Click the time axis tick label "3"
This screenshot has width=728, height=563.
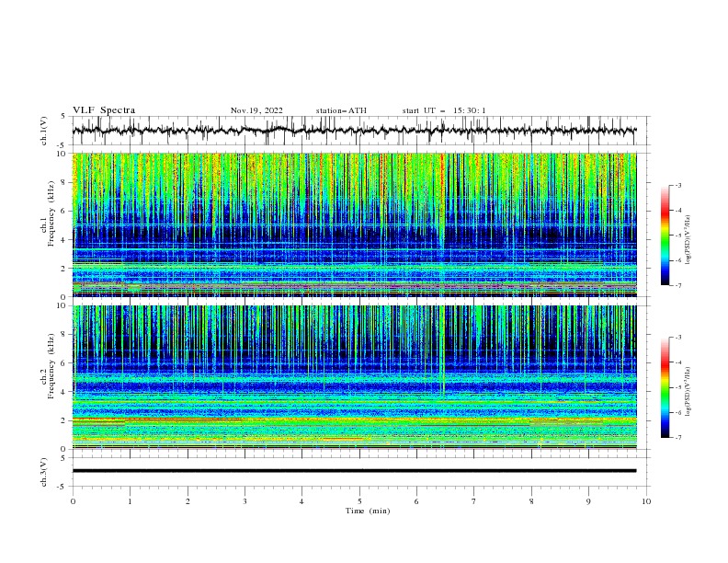pos(245,501)
